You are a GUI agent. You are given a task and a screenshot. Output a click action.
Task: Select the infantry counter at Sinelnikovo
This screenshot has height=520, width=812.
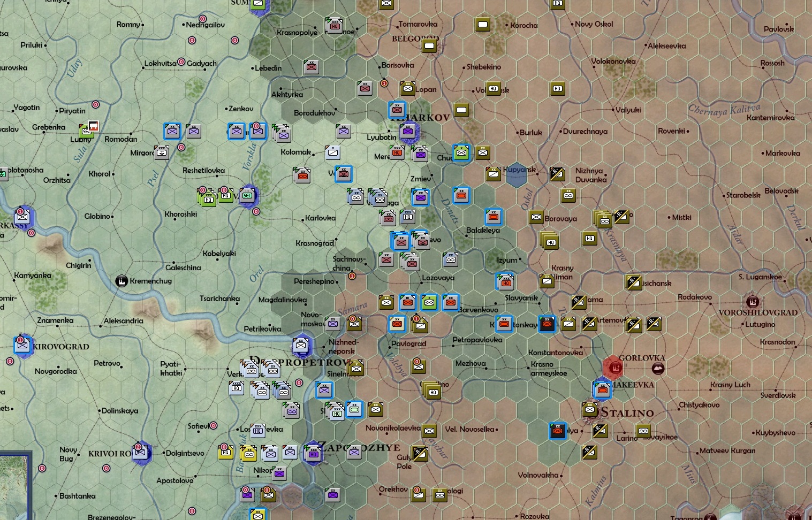(356, 368)
